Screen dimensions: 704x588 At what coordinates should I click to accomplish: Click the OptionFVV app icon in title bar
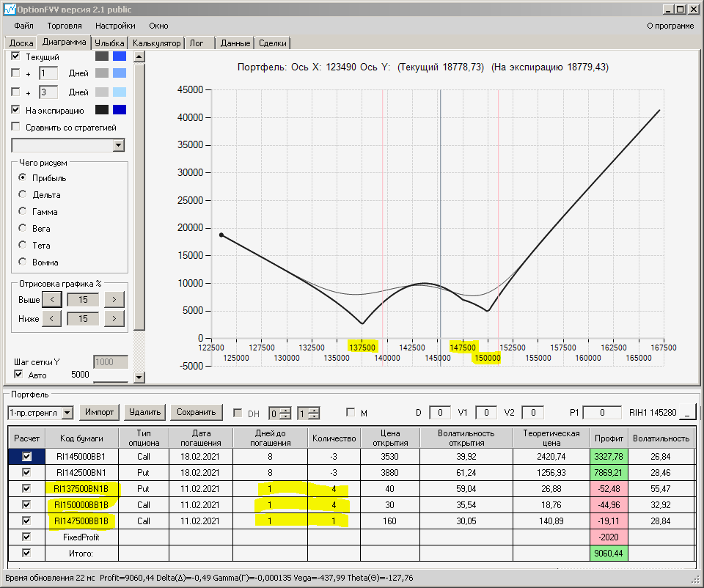10,9
